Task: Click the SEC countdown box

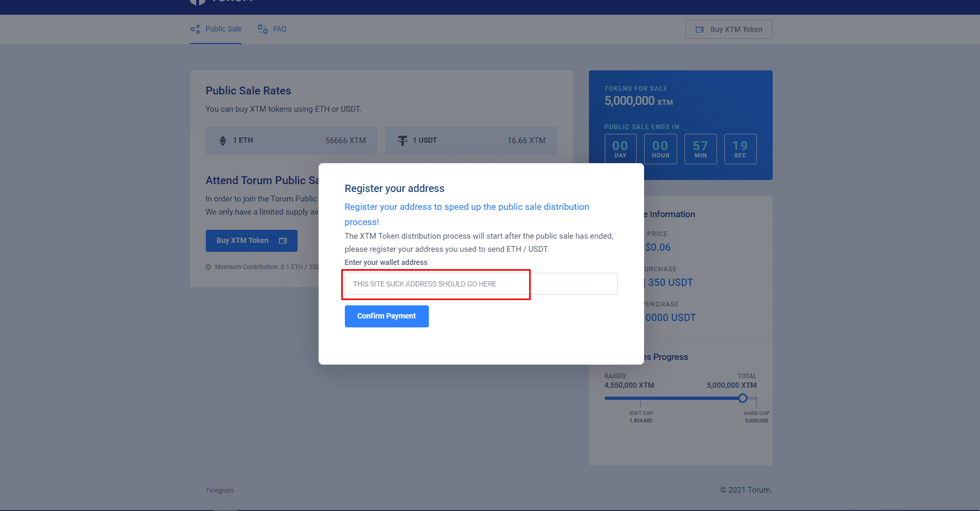Action: click(741, 149)
